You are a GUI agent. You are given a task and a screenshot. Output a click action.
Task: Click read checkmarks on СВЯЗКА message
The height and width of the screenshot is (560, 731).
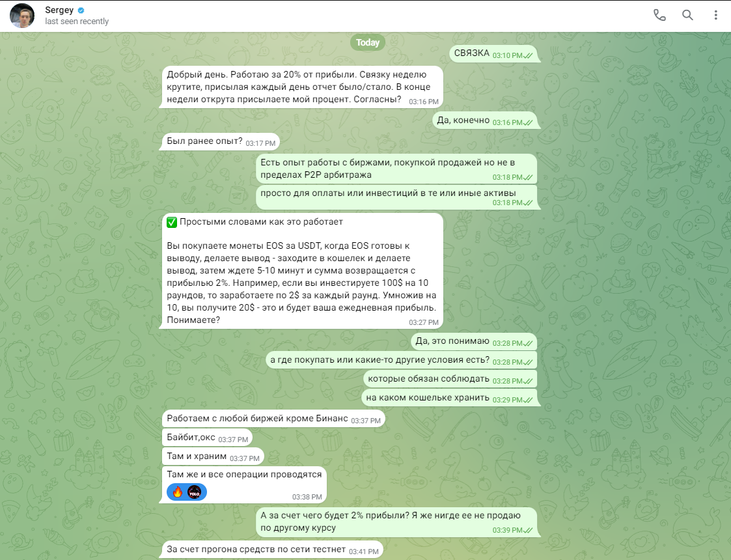(x=528, y=55)
